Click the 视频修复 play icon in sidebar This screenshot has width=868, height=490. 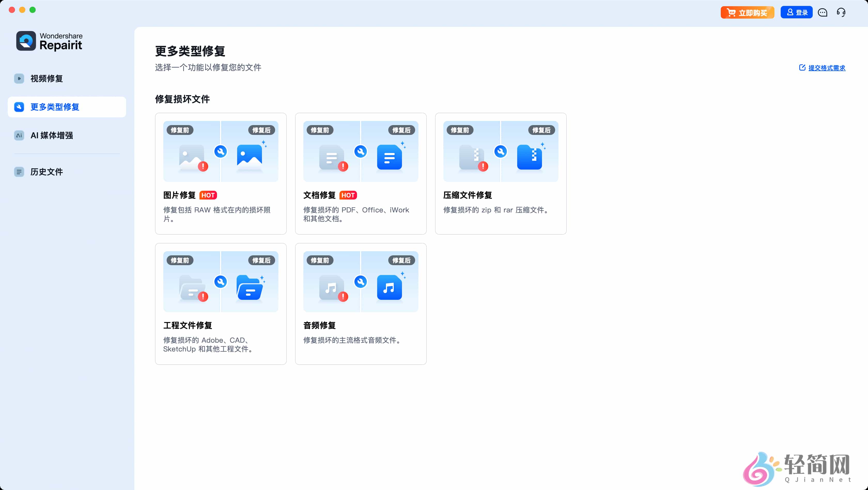pyautogui.click(x=19, y=79)
